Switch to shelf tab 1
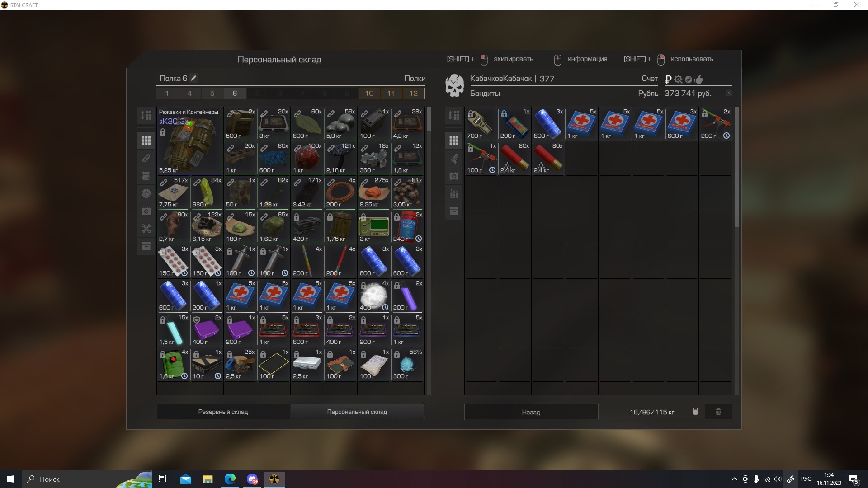 point(167,94)
